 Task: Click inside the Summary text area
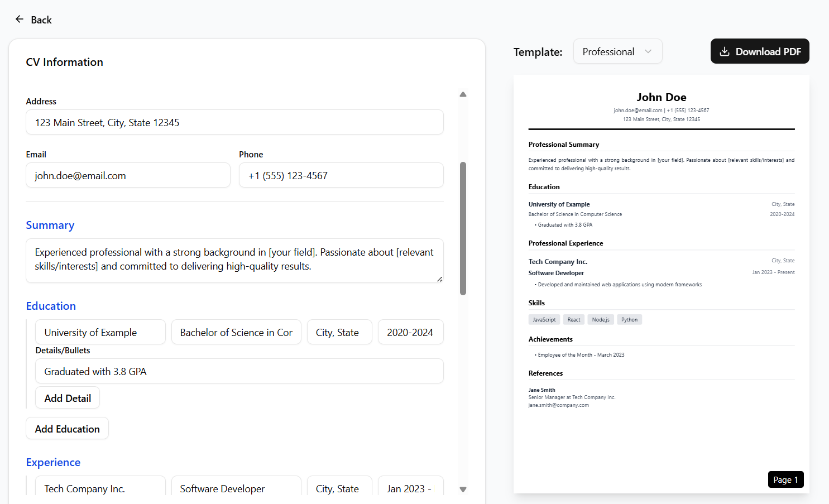tap(234, 260)
